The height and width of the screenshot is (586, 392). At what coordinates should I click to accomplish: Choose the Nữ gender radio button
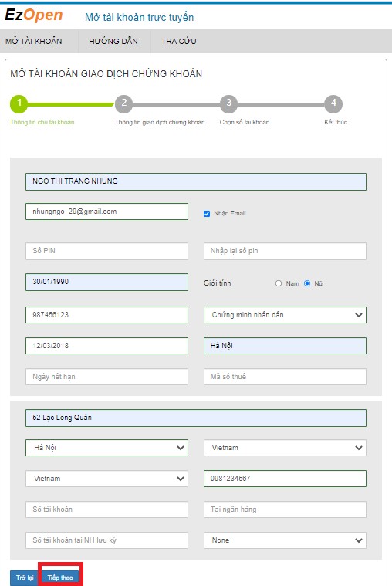(x=307, y=283)
